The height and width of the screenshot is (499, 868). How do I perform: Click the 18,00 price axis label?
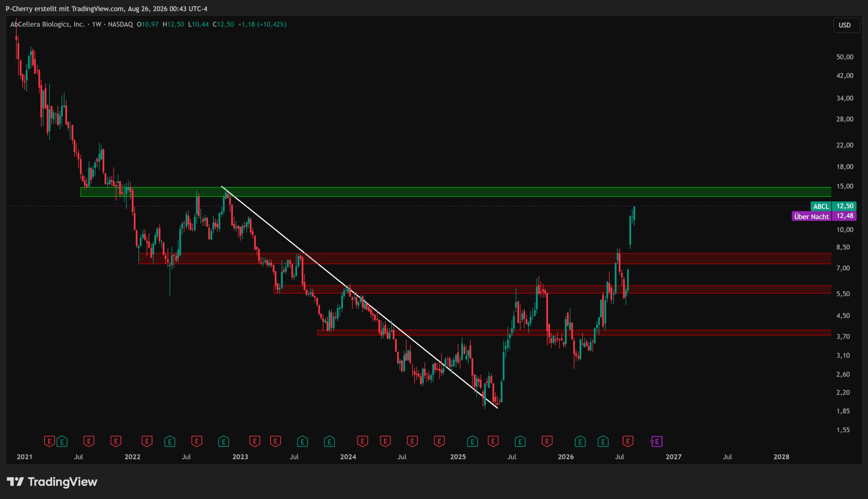point(845,167)
